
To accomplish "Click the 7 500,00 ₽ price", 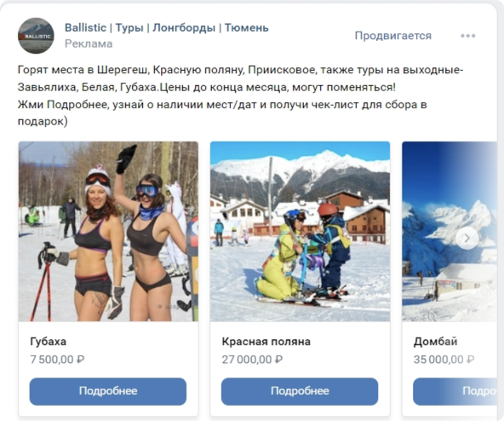I will pos(57,360).
